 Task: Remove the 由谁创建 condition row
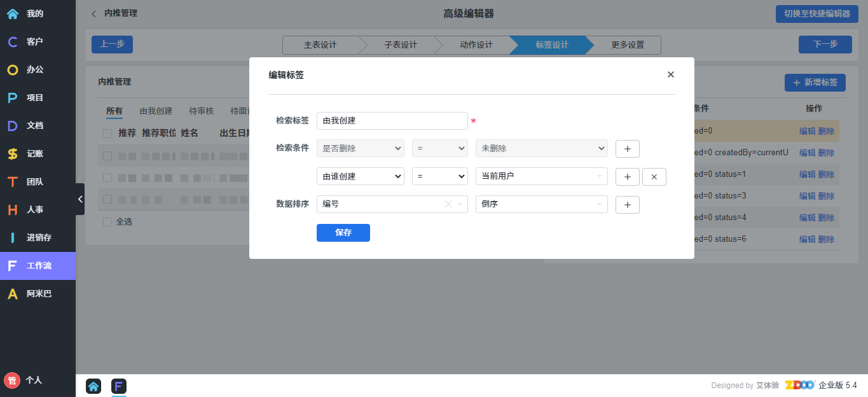[x=654, y=176]
